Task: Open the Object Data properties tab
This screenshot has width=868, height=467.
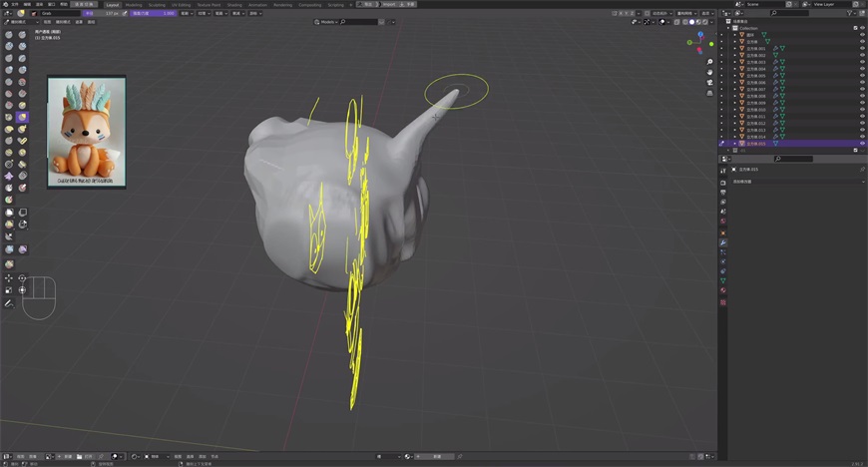Action: pyautogui.click(x=723, y=280)
